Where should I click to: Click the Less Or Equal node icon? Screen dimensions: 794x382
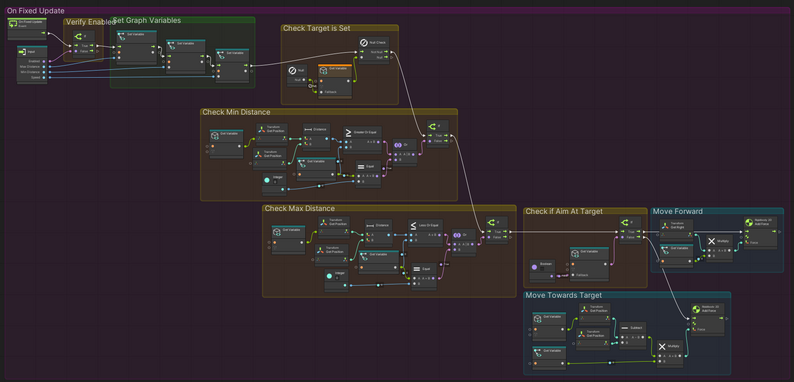point(413,226)
